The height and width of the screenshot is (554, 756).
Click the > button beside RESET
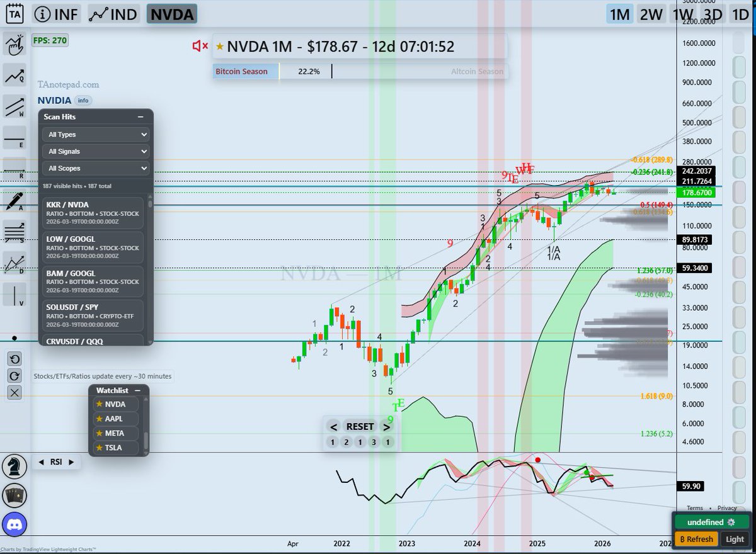tap(387, 426)
